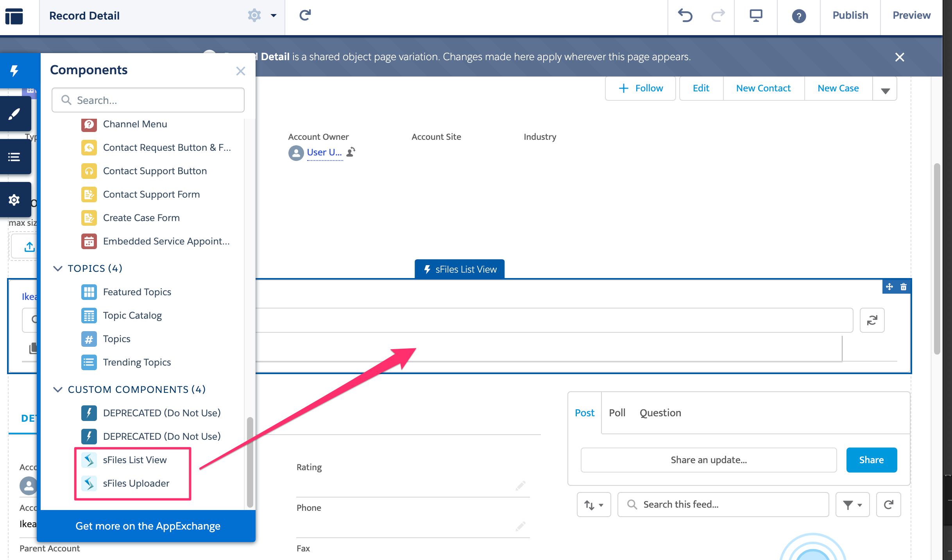Click the Preview button
Viewport: 952px width, 560px height.
[x=911, y=16]
